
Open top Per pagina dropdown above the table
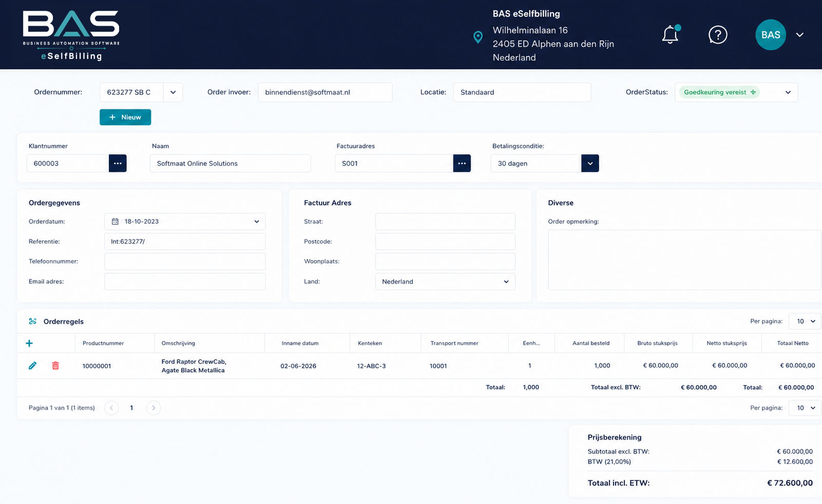pos(805,321)
